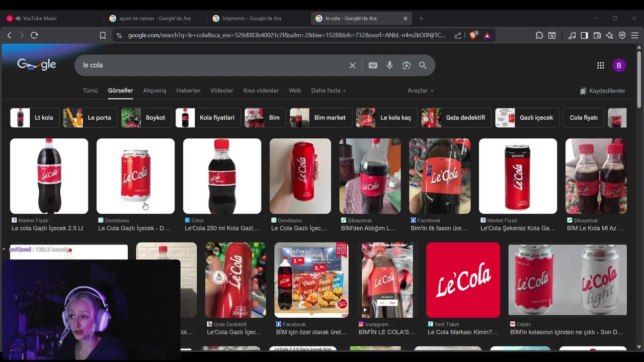The image size is (644, 362).
Task: Open Market Fiyatı Şekersiz can image
Action: (x=518, y=176)
